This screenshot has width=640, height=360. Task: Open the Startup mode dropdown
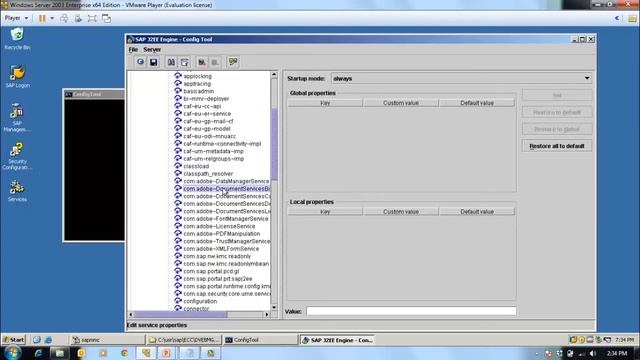click(x=587, y=78)
